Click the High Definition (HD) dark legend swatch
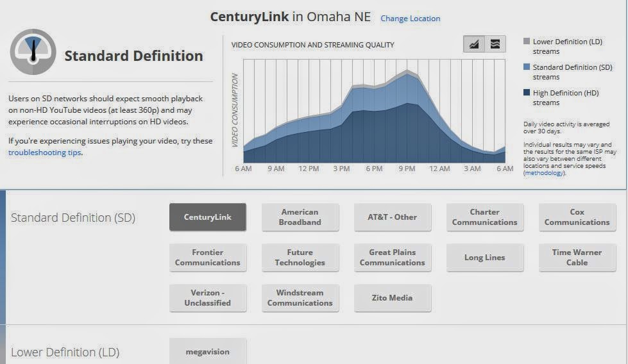This screenshot has height=364, width=628. click(x=527, y=92)
